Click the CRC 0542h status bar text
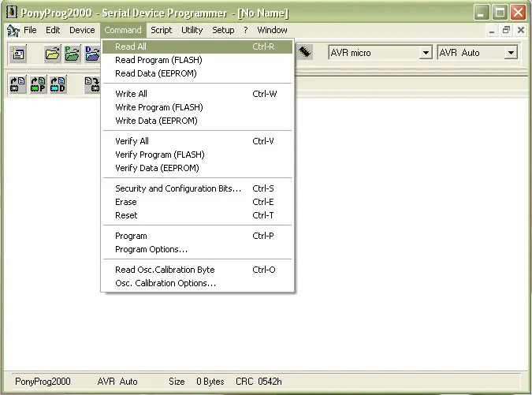 pyautogui.click(x=259, y=382)
